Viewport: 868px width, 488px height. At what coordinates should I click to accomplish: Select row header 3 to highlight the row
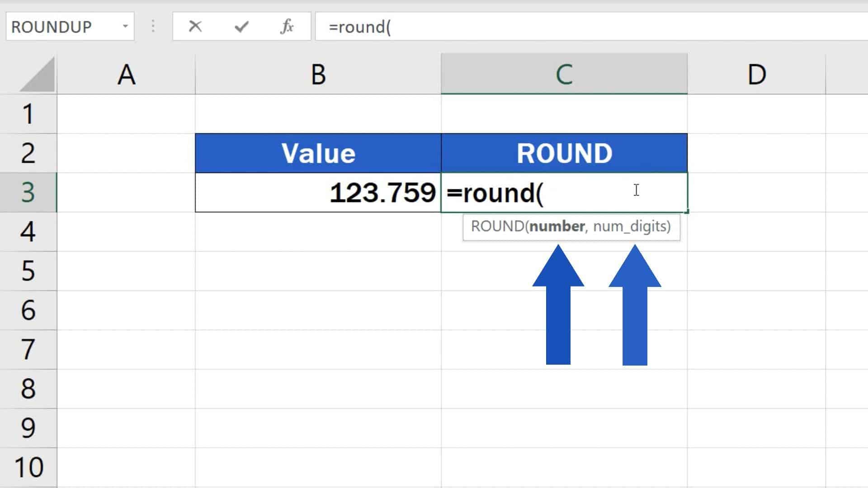pos(28,192)
